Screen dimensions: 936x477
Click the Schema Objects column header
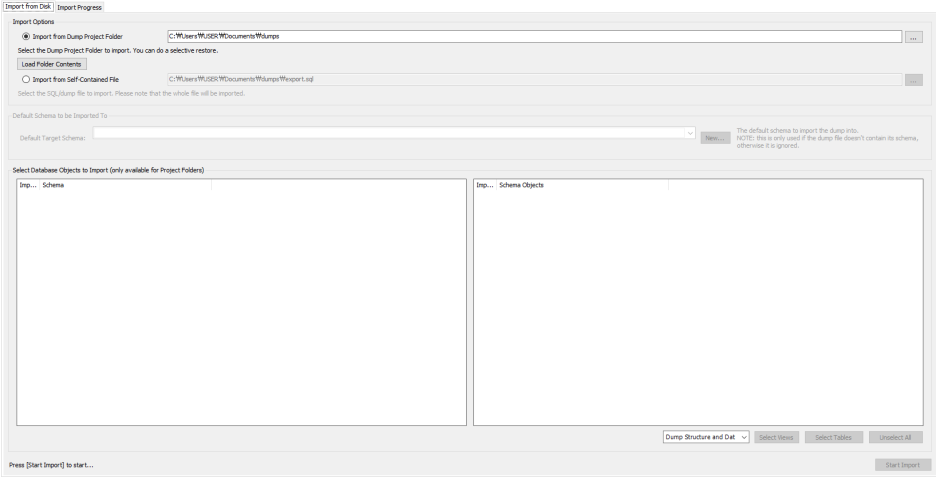click(582, 185)
